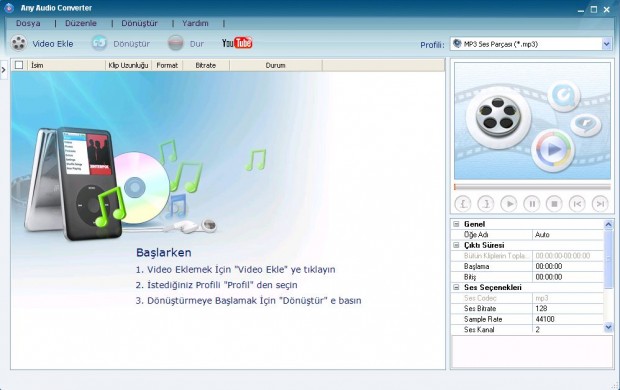Set the end mark bracket button
Viewport: 620px width, 390px height.
(486, 204)
